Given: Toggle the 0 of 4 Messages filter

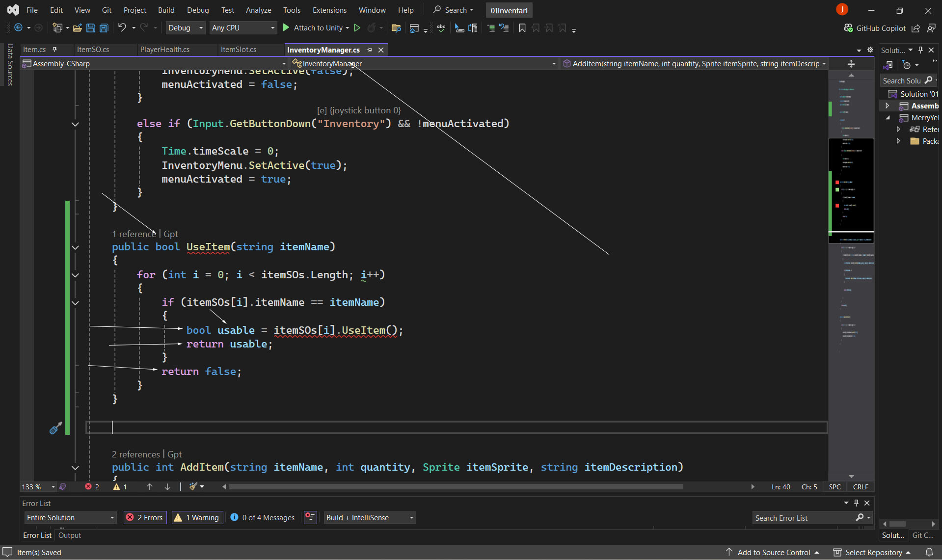Looking at the screenshot, I should pyautogui.click(x=263, y=517).
